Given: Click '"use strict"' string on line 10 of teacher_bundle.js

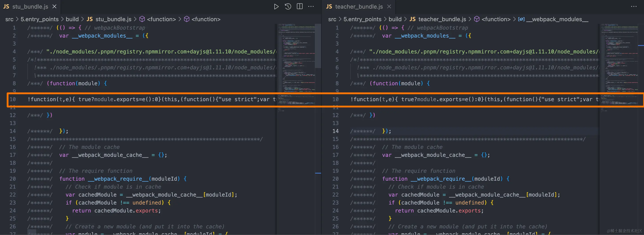Looking at the screenshot, I should [560, 99].
